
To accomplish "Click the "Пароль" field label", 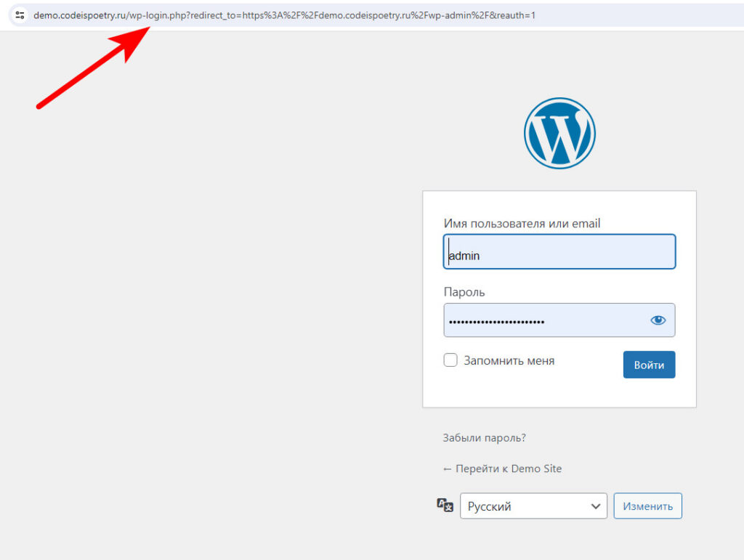I will point(464,292).
